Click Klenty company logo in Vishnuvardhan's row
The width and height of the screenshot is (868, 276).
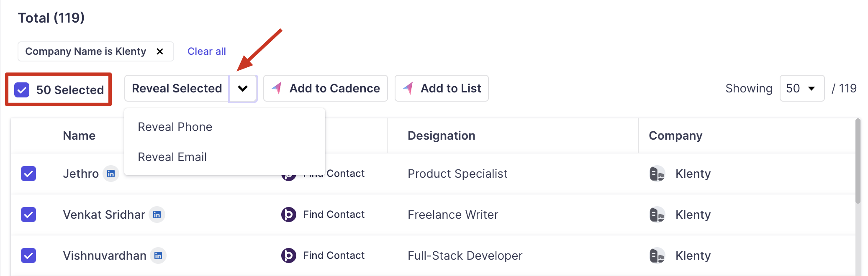coord(657,256)
